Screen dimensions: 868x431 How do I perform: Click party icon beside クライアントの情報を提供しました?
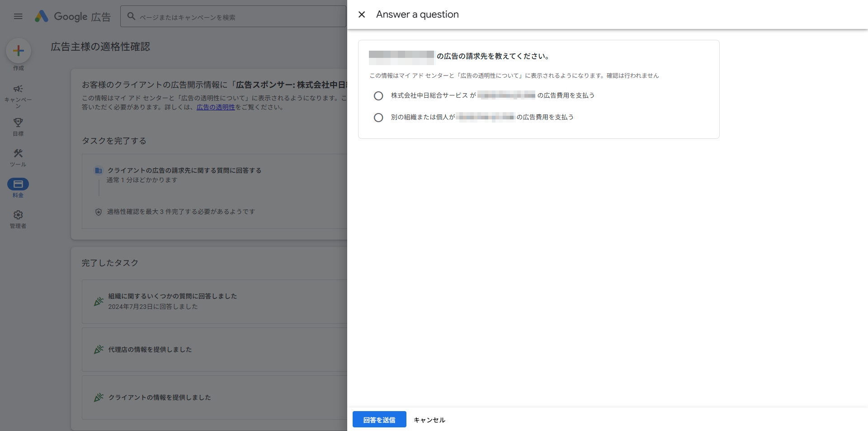pos(99,397)
